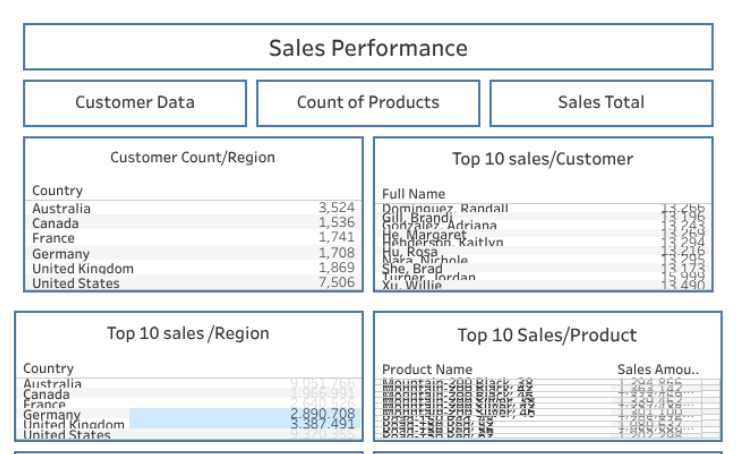Screen dimensions: 736x454
Task: Select Australia row in Customer Count/Region
Action: click(61, 209)
